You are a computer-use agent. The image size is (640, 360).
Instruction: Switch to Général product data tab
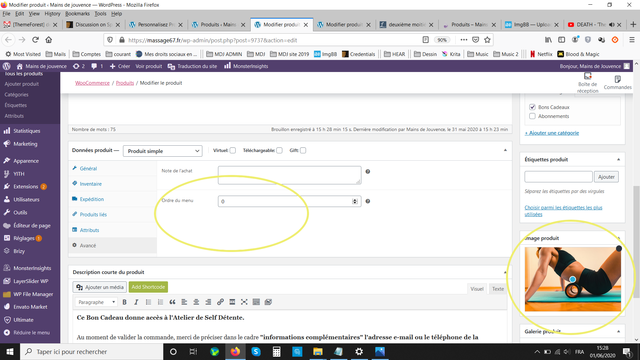pos(88,169)
